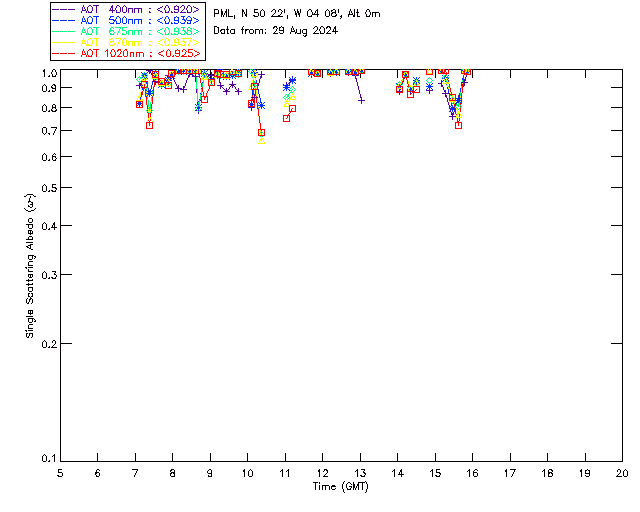The height and width of the screenshot is (512, 640).
Task: Click the lowest red square marker near 15:40
Action: click(458, 124)
